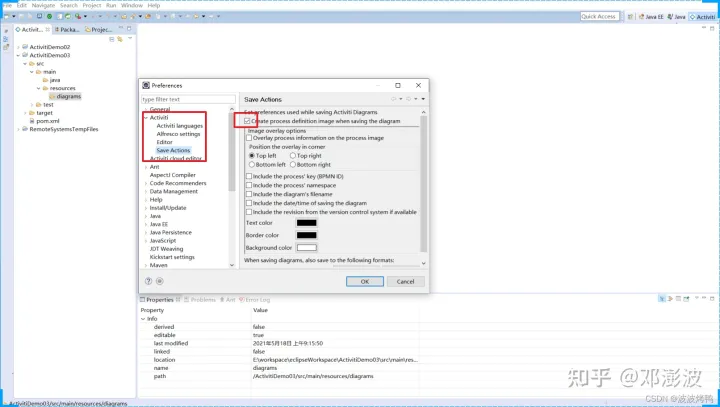Viewport: 720px width, 407px height.
Task: Maximize the explorer view panel
Action: click(x=129, y=28)
